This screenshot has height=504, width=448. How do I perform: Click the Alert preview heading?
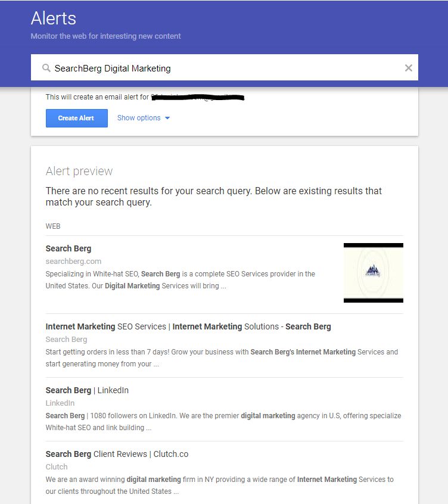pos(79,172)
